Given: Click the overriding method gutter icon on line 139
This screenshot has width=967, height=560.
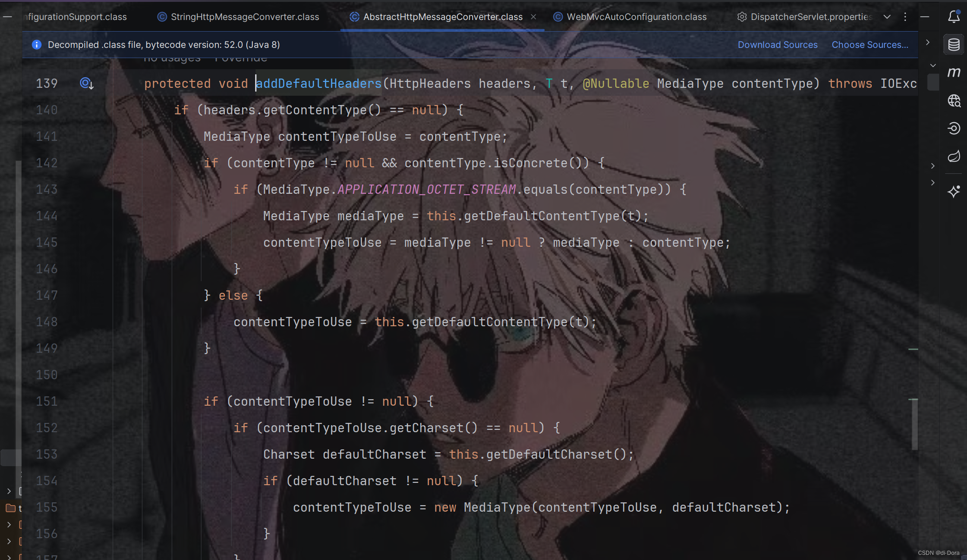Looking at the screenshot, I should (x=87, y=84).
